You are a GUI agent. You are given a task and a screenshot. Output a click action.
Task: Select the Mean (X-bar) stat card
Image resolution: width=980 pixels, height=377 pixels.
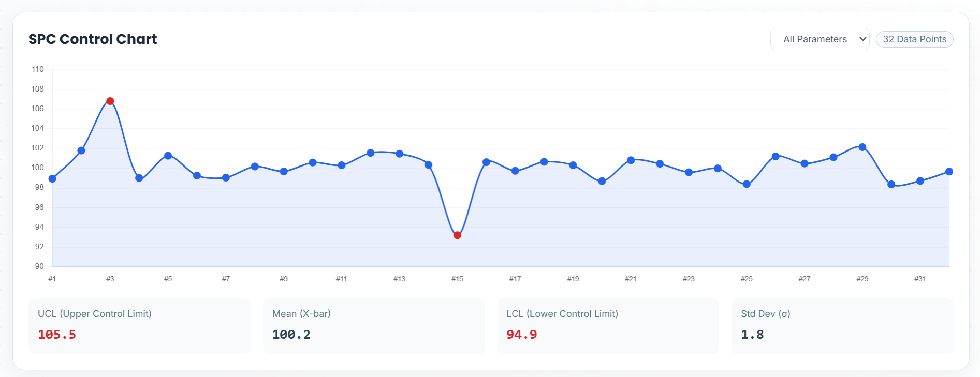(374, 326)
